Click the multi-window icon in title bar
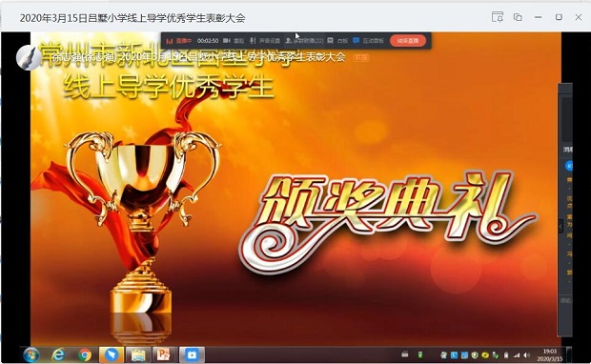Viewport: 591px width, 364px height. click(518, 17)
